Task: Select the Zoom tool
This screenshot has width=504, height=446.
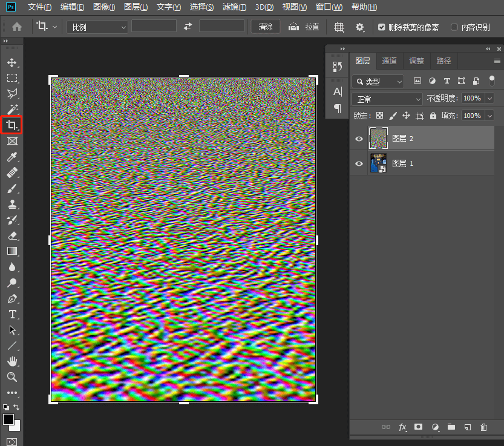Action: click(x=11, y=377)
